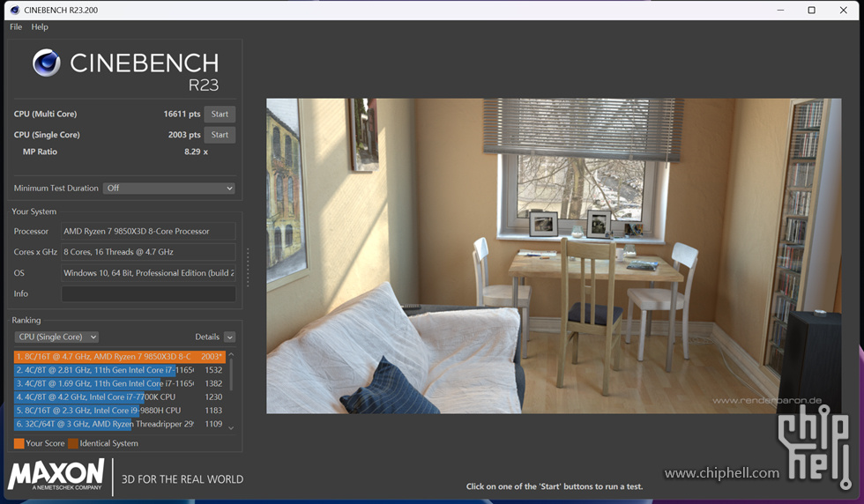Select the Intel Core i9-9880H ranking row

(106, 411)
